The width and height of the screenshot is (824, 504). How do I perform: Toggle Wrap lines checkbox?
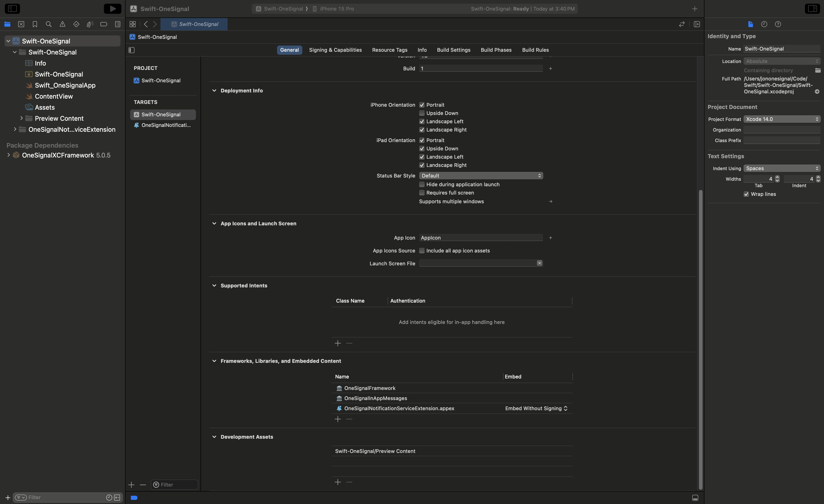tap(746, 194)
